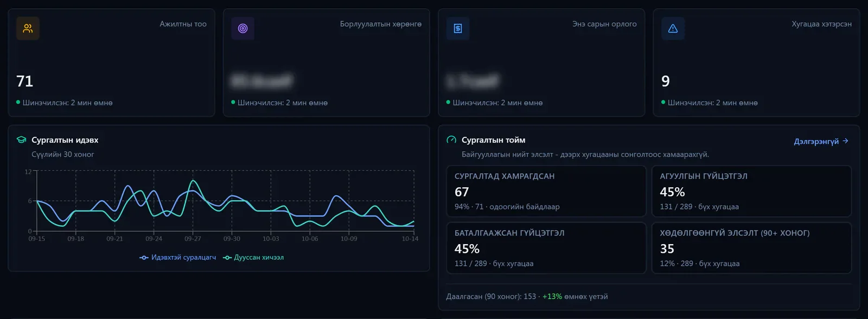Click the gauge icon beside Сургалтын тойм

tap(451, 140)
